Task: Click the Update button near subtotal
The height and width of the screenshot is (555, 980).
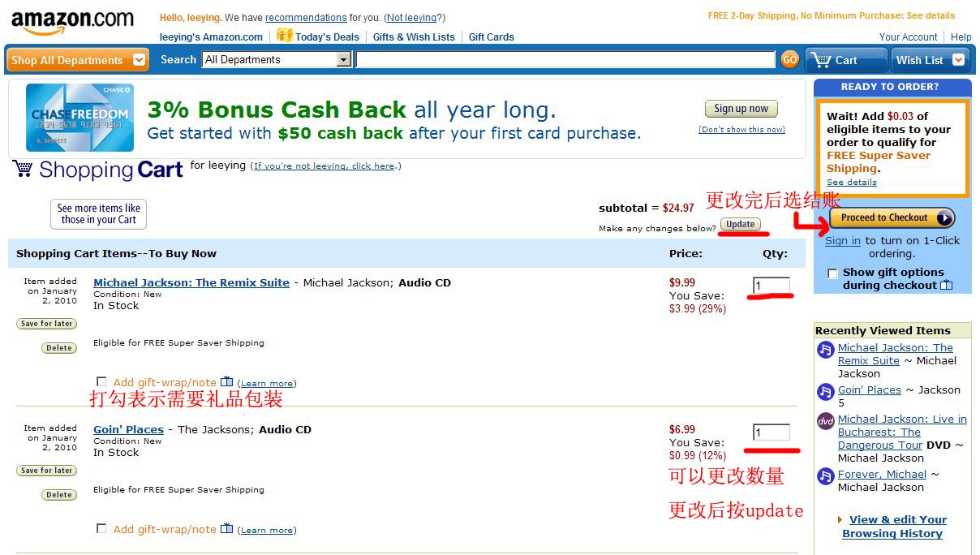Action: [x=740, y=225]
